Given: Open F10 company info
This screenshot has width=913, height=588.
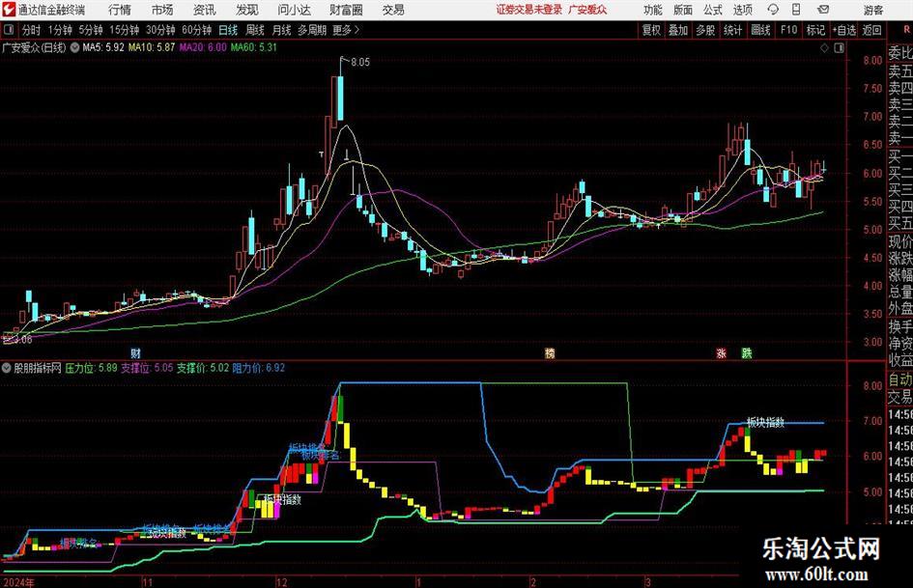Looking at the screenshot, I should coord(788,30).
